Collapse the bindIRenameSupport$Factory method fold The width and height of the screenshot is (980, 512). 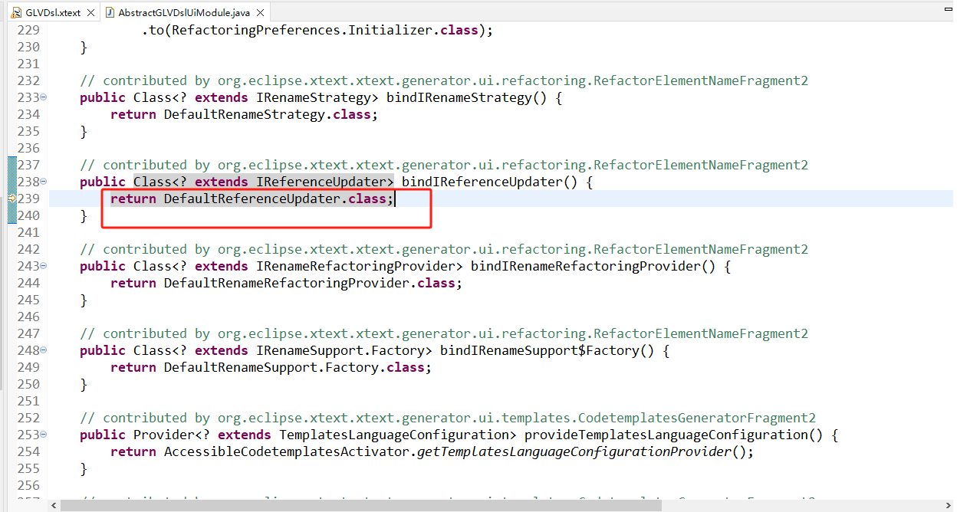click(x=44, y=350)
